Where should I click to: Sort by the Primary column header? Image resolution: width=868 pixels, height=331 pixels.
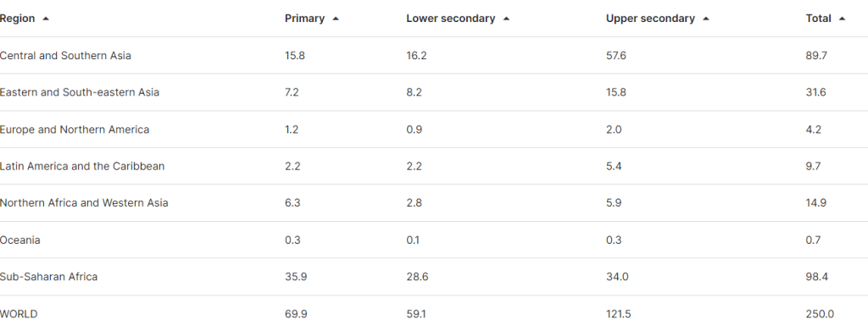pos(304,19)
